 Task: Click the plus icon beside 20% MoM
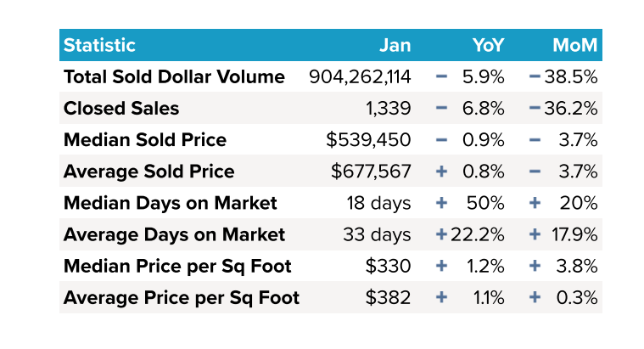(x=534, y=203)
